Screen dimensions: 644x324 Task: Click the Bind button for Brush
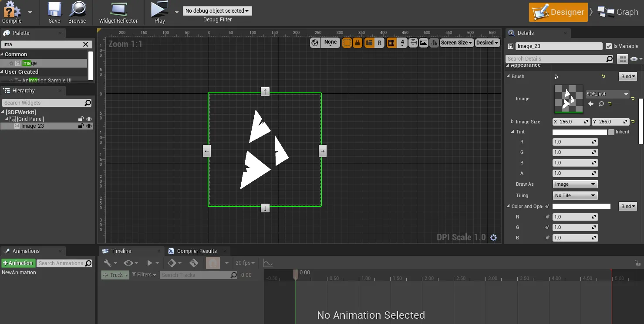point(628,76)
